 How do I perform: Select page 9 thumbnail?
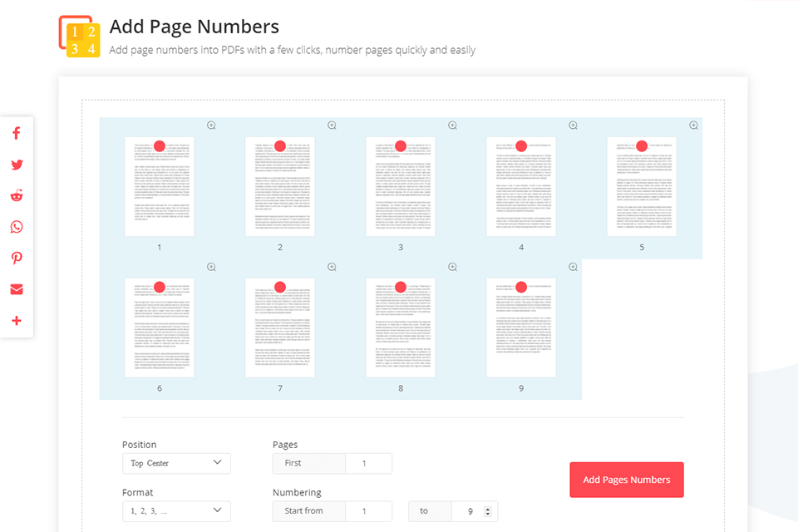pos(521,328)
